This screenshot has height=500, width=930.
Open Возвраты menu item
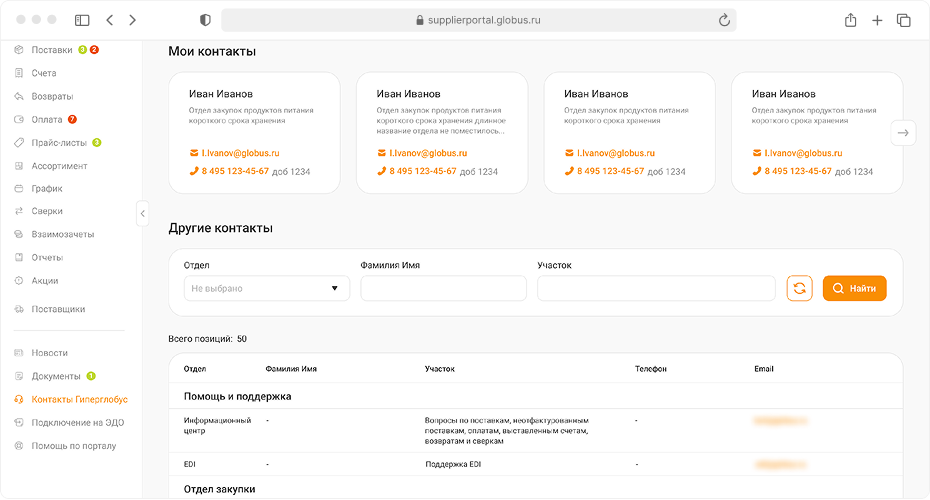[x=52, y=96]
